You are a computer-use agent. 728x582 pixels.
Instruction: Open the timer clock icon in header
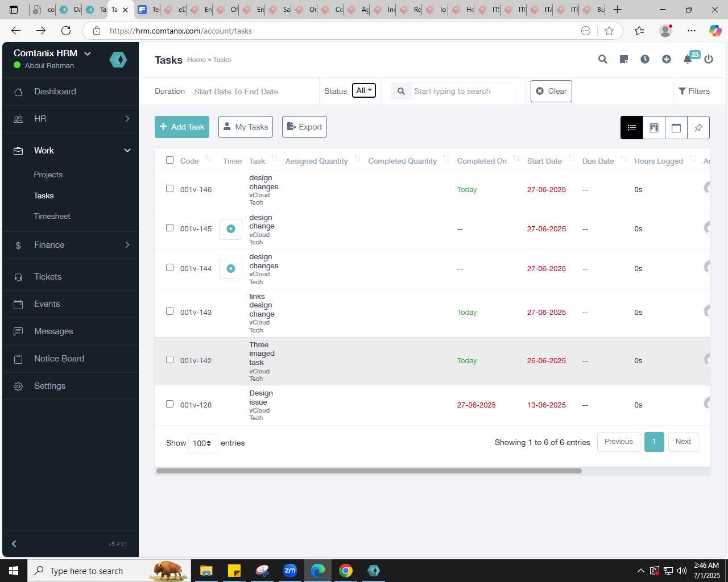pyautogui.click(x=645, y=59)
